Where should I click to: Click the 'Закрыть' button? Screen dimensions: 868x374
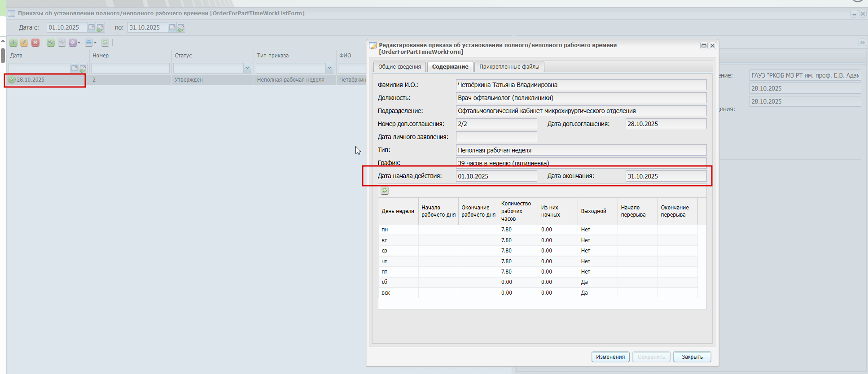click(692, 357)
